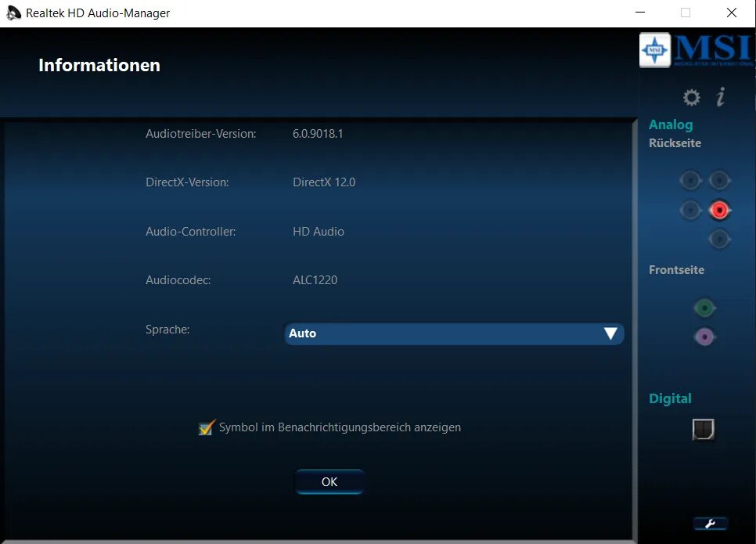The width and height of the screenshot is (756, 544).
Task: Select the active red rear audio jack
Action: [719, 211]
